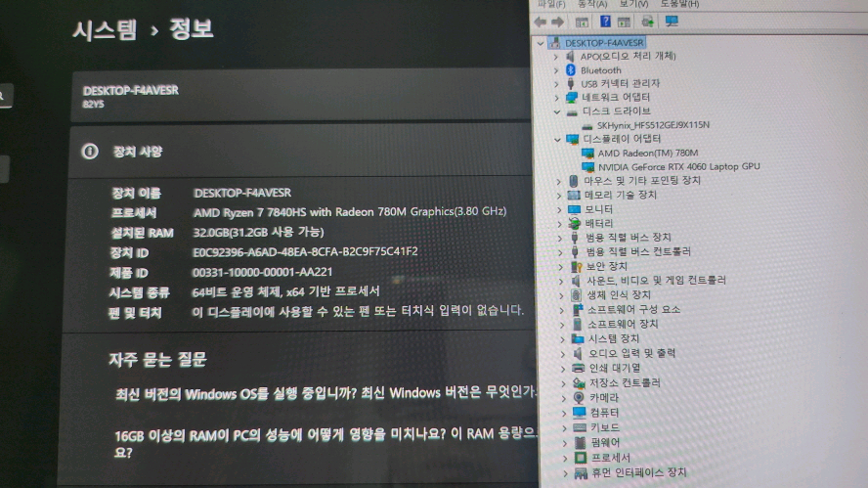Select the 보안 장치 row
Screen dimensions: 868x488
pos(607,266)
